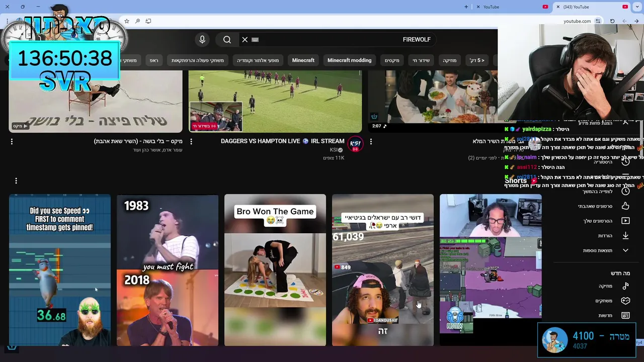Select the שידור חי filter chip
The width and height of the screenshot is (644, 362).
421,60
